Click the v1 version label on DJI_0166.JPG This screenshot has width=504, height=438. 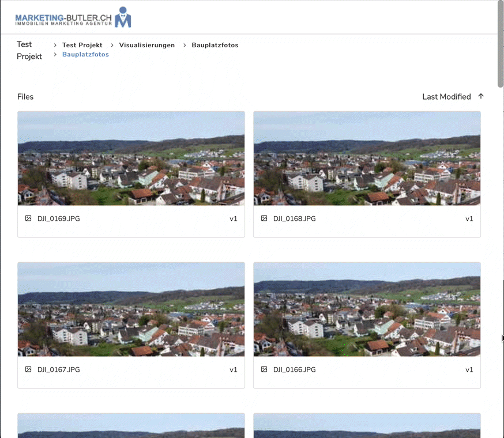[469, 370]
